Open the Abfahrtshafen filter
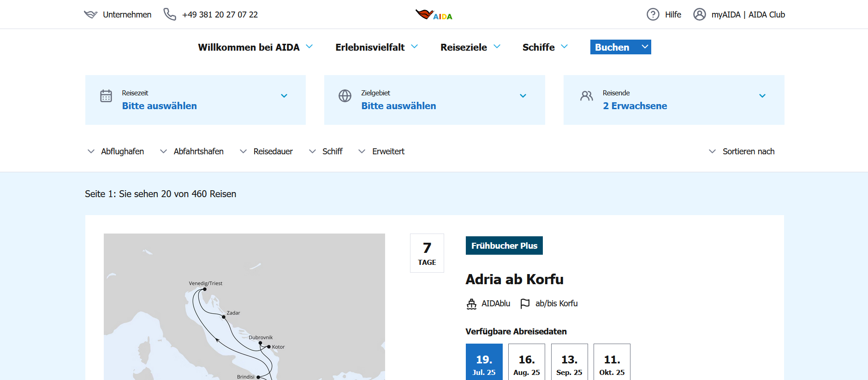Image resolution: width=868 pixels, height=380 pixels. (192, 152)
